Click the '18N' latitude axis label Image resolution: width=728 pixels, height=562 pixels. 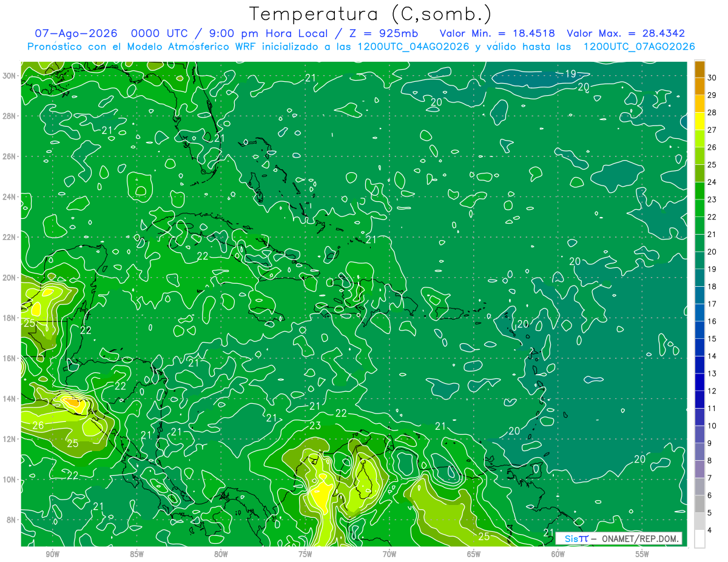[9, 318]
